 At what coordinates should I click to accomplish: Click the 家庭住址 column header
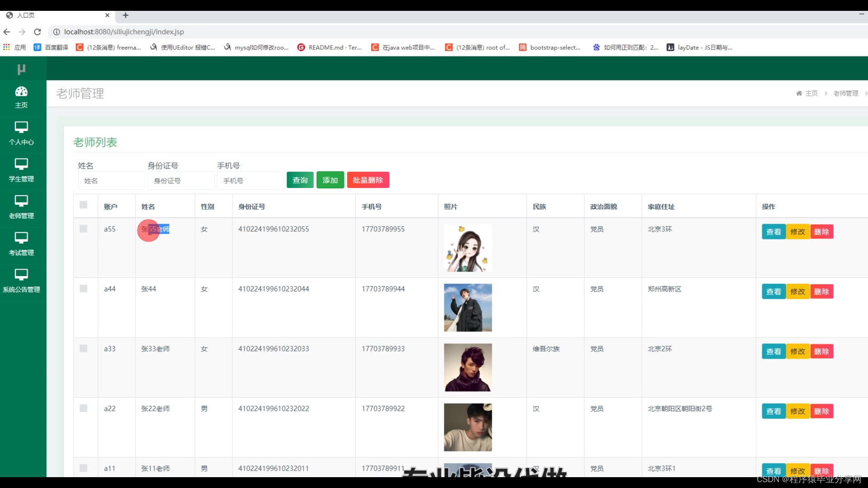point(661,206)
